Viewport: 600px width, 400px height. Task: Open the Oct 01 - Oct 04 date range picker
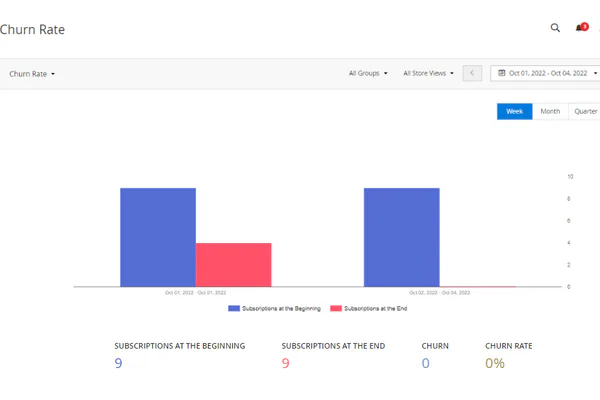[545, 73]
